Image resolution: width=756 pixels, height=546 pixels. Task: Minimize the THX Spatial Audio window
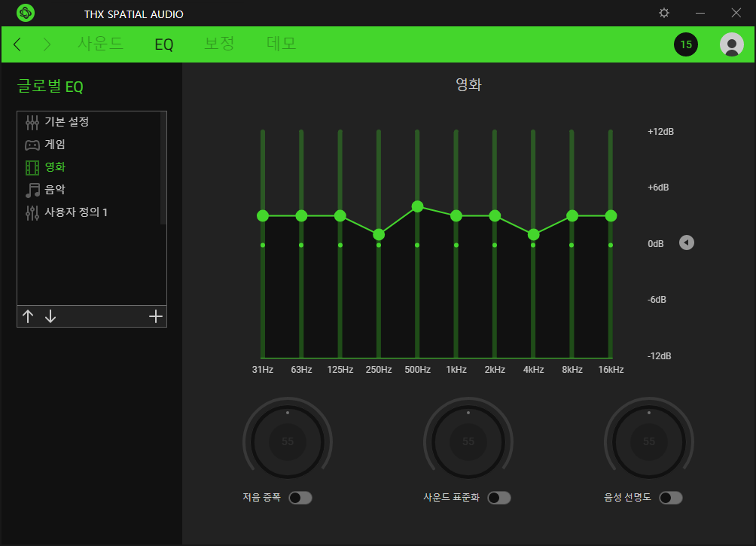click(x=700, y=13)
